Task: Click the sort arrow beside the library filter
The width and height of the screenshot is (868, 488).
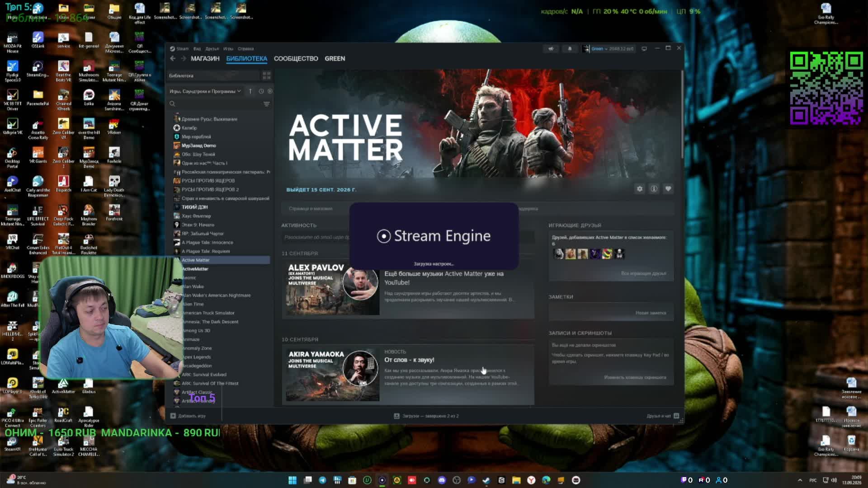Action: point(250,91)
